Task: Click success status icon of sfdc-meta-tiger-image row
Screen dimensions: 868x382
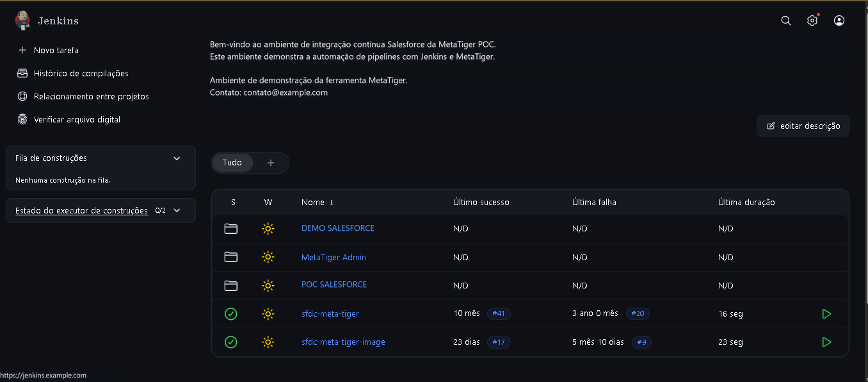Action: coord(231,342)
